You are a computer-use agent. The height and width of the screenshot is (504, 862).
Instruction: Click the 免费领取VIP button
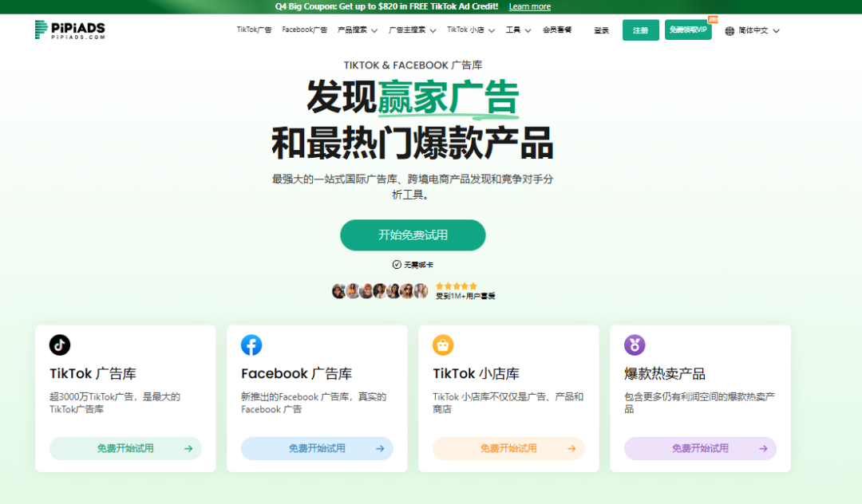[x=687, y=30]
